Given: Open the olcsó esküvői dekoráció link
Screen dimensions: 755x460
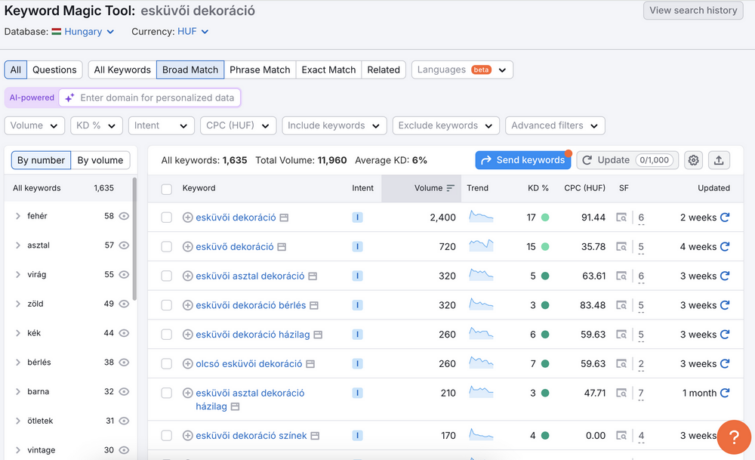Looking at the screenshot, I should click(249, 364).
